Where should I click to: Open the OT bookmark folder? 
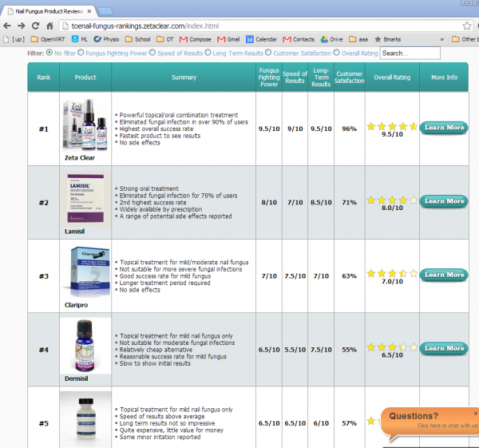[x=165, y=39]
